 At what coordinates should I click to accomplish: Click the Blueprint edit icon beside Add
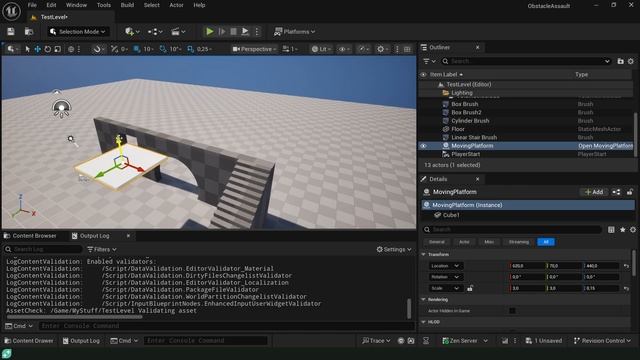click(x=616, y=192)
